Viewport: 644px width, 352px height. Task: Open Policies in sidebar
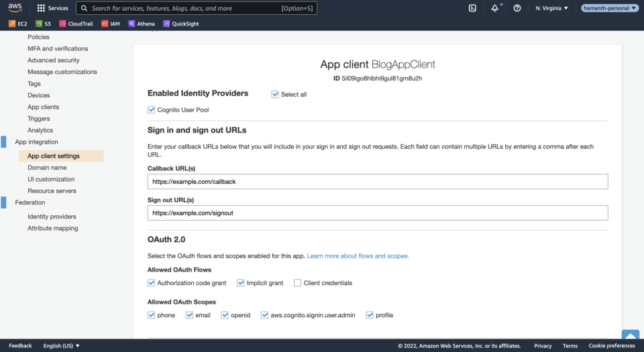pos(38,37)
